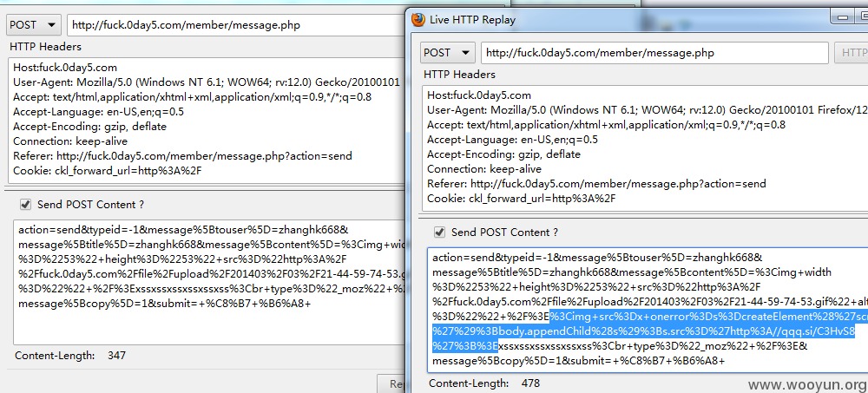Click the Content-Length 347 value in the back window
The width and height of the screenshot is (868, 393).
[x=116, y=356]
